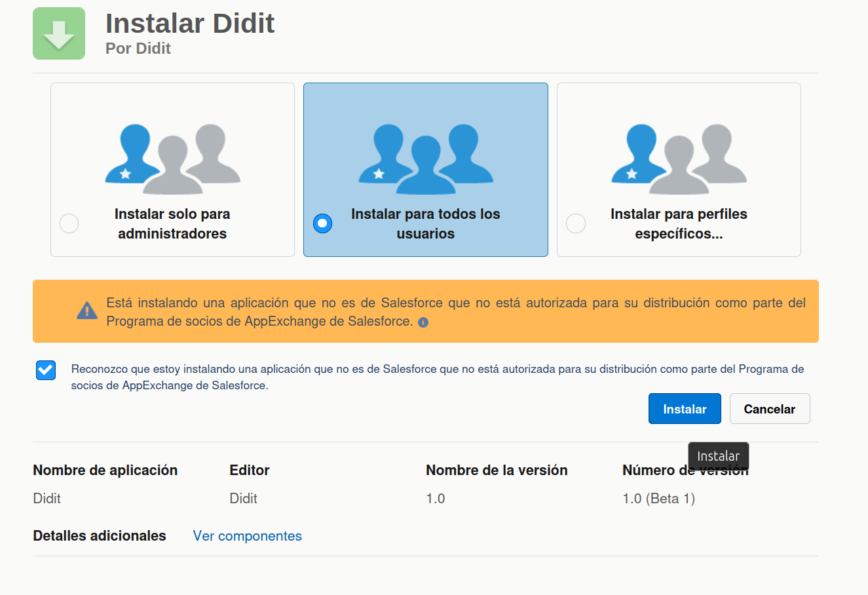Viewport: 868px width, 595px height.
Task: Uncheck the acknowledgment checkbox
Action: (x=45, y=370)
